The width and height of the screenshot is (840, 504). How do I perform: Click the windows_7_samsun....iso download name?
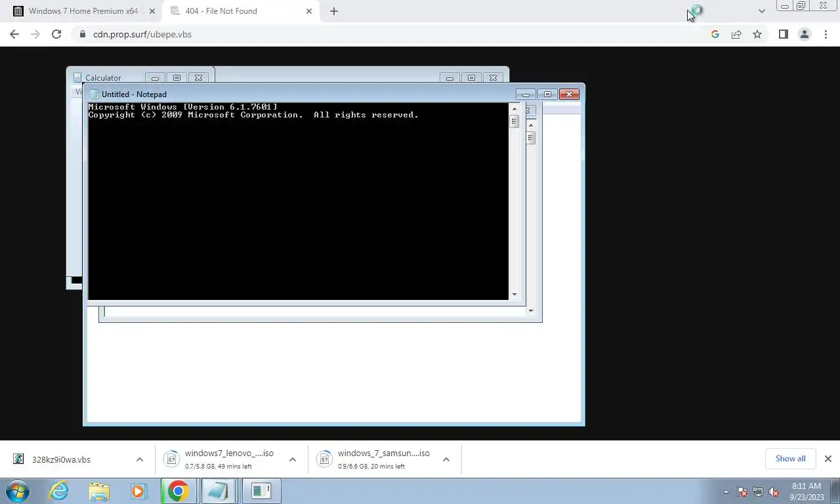point(384,453)
